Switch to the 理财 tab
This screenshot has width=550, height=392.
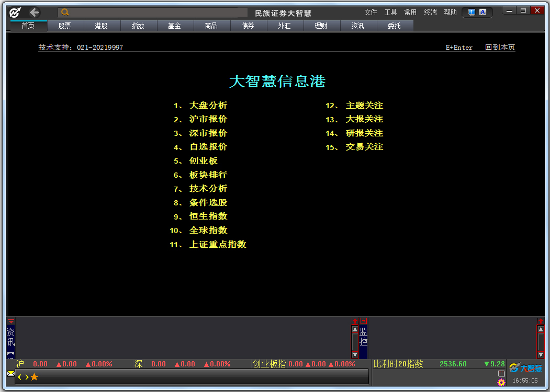tap(322, 26)
